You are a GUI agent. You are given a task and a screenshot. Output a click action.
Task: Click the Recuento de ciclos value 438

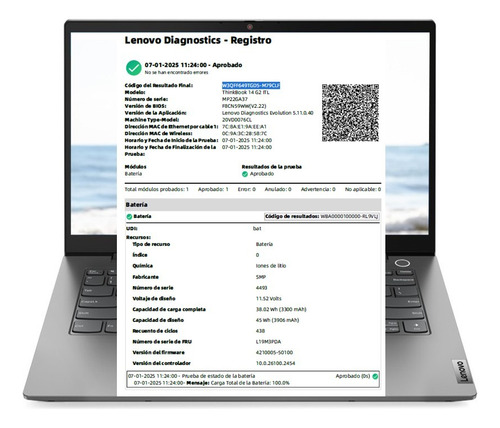[260, 331]
